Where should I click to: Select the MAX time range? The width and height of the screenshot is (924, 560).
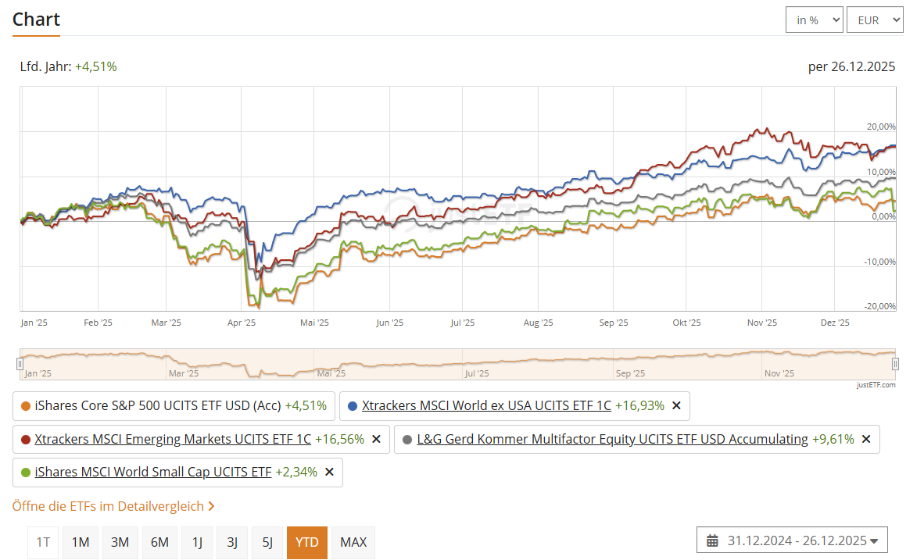(x=353, y=542)
